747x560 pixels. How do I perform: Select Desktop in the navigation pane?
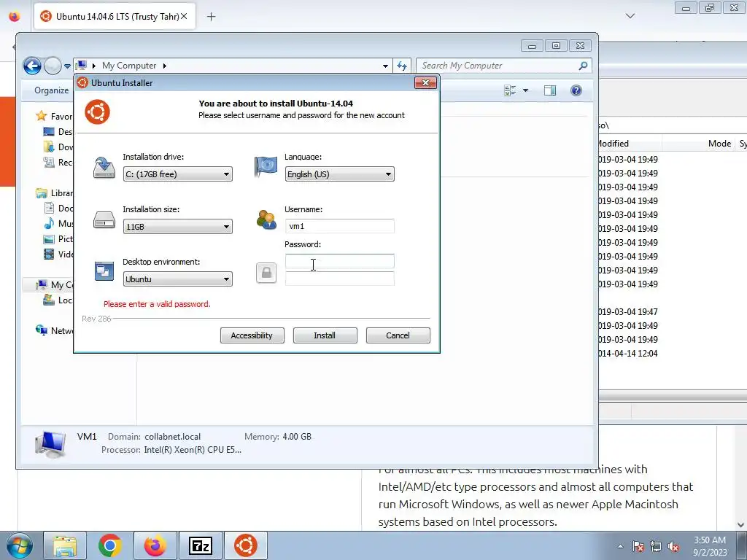pos(58,132)
